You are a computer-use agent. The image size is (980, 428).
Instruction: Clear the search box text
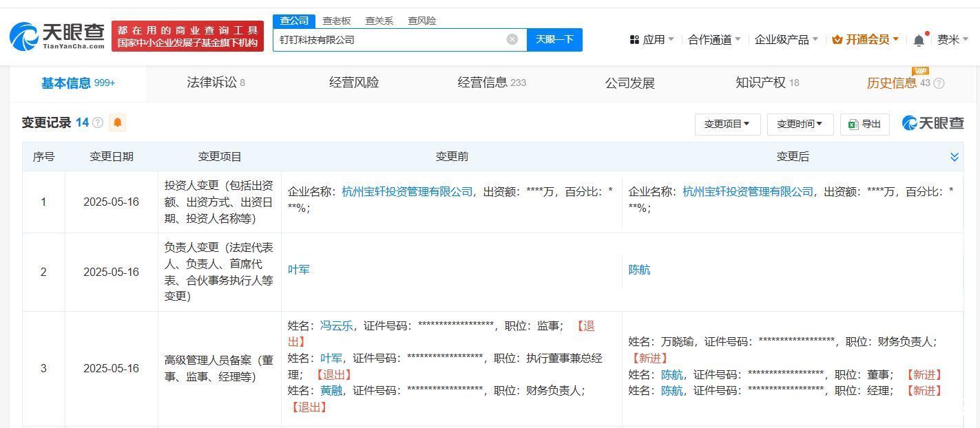[512, 39]
